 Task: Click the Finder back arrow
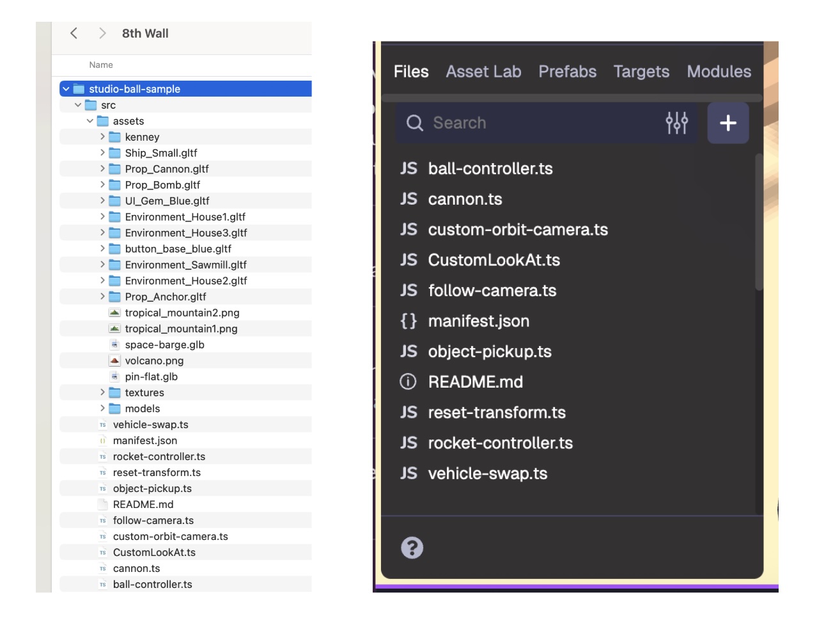tap(74, 33)
